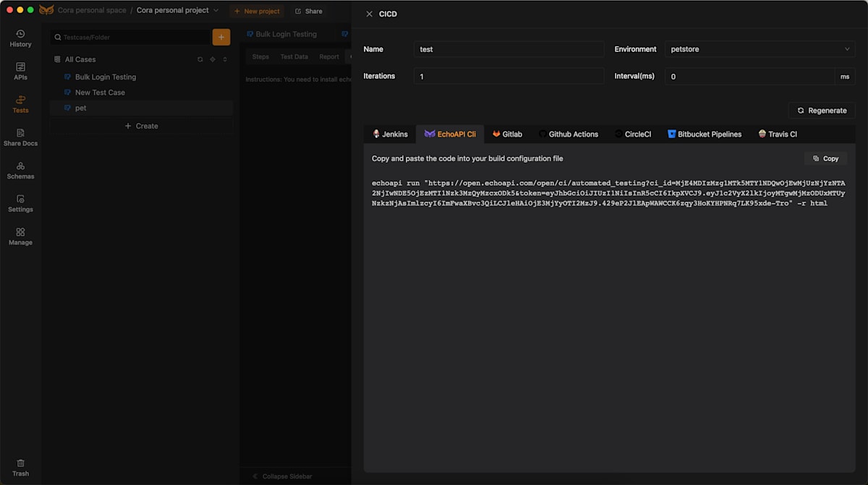Click the Interval(ms) input field
The image size is (868, 485).
click(x=750, y=76)
